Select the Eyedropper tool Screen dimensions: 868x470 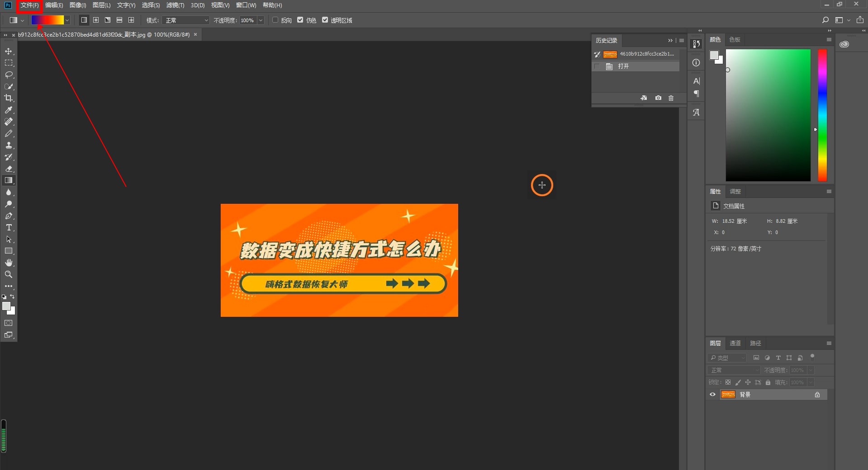point(9,110)
